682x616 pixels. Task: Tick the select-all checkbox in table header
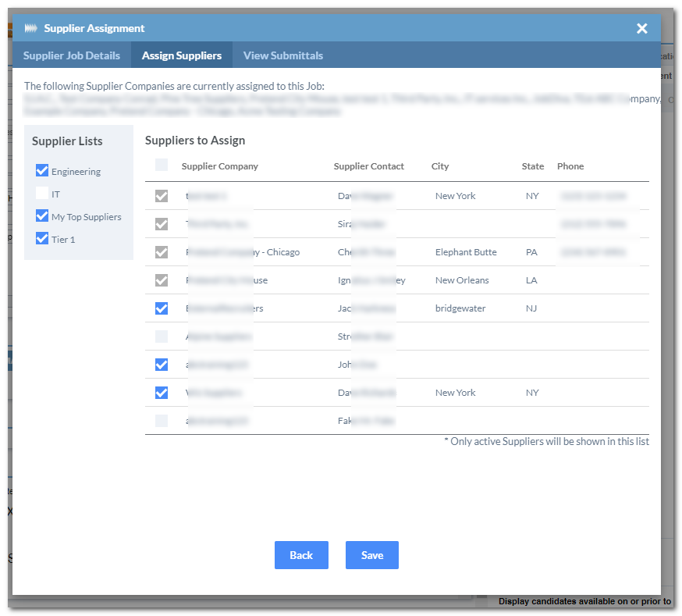click(x=162, y=165)
